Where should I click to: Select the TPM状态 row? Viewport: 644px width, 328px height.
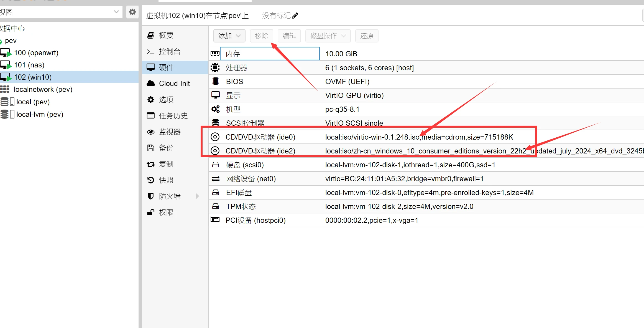(426, 206)
